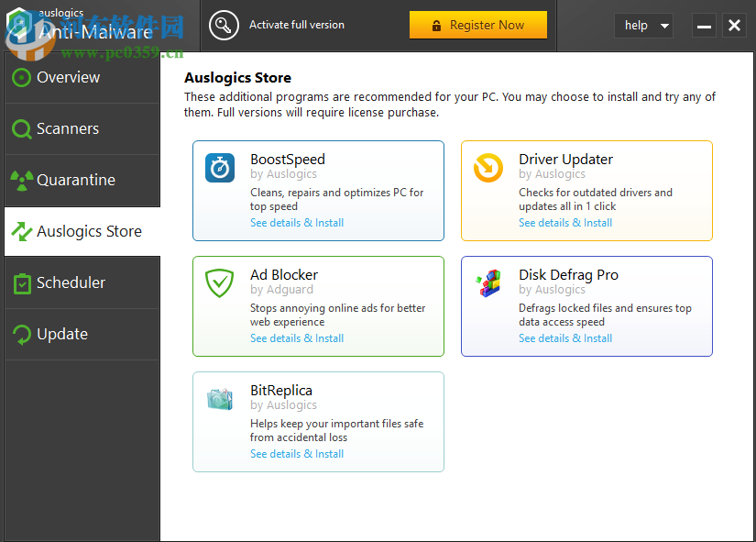This screenshot has width=756, height=542.
Task: Click the BoostSpeed stopwatch icon
Action: click(x=219, y=169)
